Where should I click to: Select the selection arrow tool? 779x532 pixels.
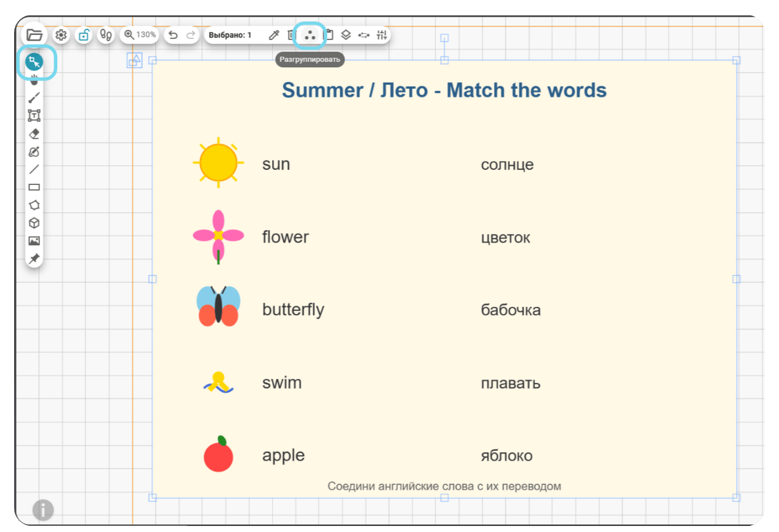tap(34, 62)
